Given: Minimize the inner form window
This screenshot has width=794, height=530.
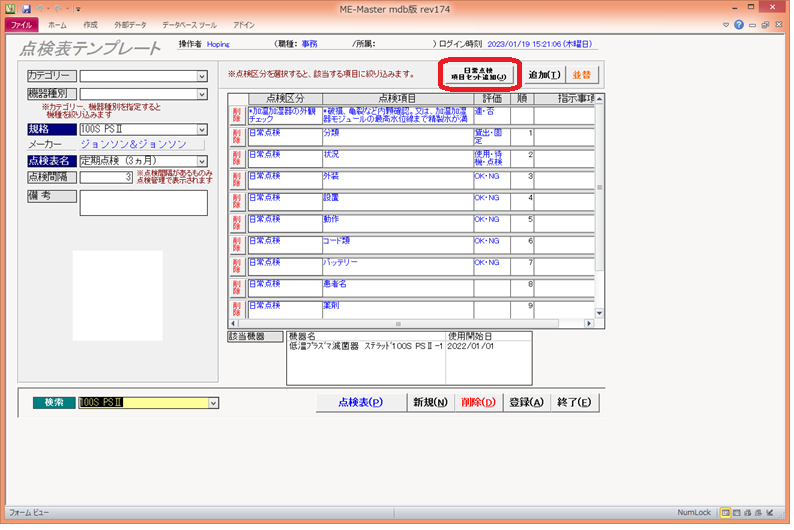Looking at the screenshot, I should (752, 24).
